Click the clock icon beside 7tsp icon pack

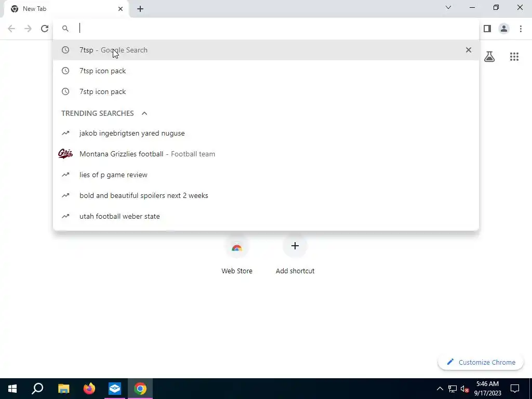pos(65,71)
